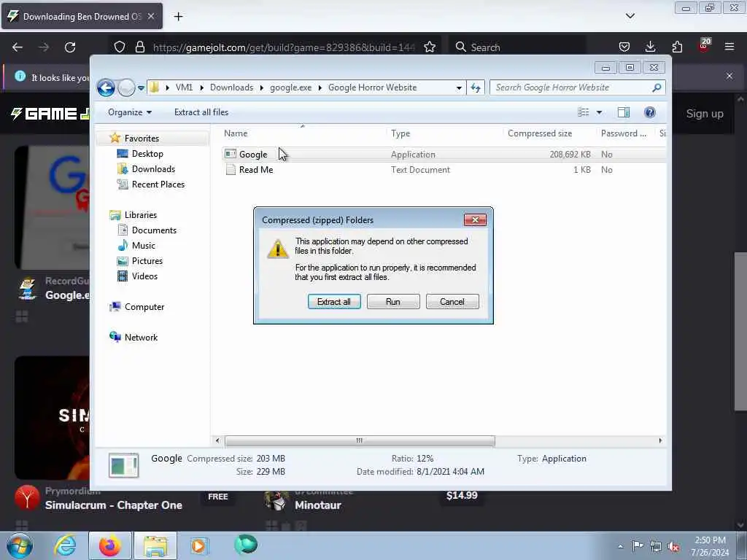The image size is (747, 560).
Task: Click the Explorer back arrow button
Action: (106, 87)
